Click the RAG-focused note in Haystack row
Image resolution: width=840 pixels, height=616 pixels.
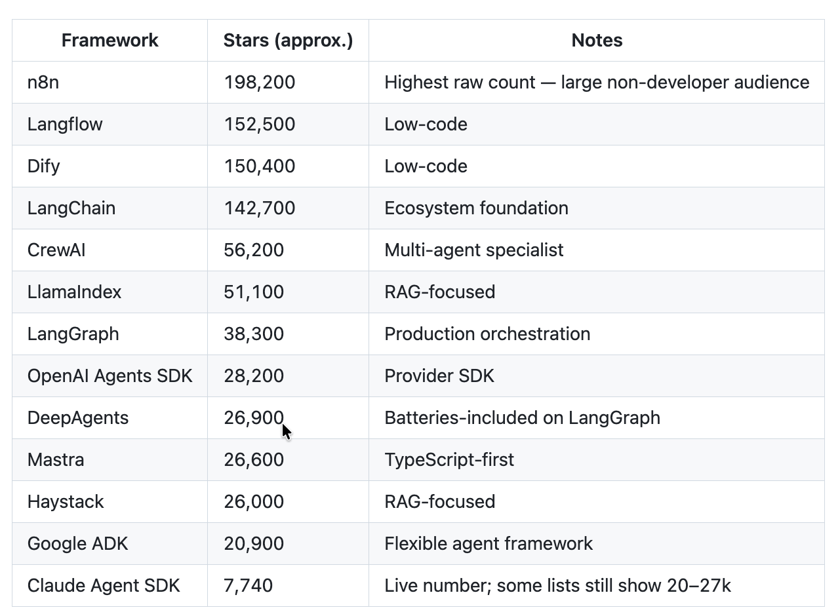[x=440, y=502]
